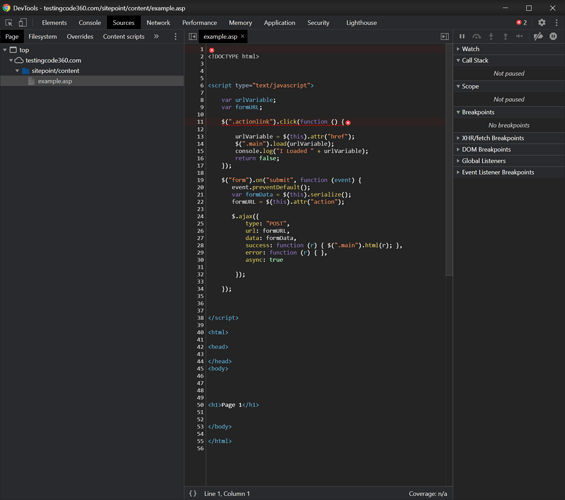Activate the inspect element picker icon
This screenshot has height=500, width=565.
click(9, 23)
